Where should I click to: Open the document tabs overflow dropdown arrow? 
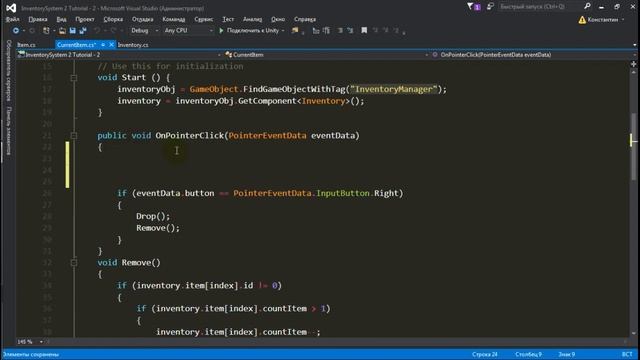coord(635,45)
